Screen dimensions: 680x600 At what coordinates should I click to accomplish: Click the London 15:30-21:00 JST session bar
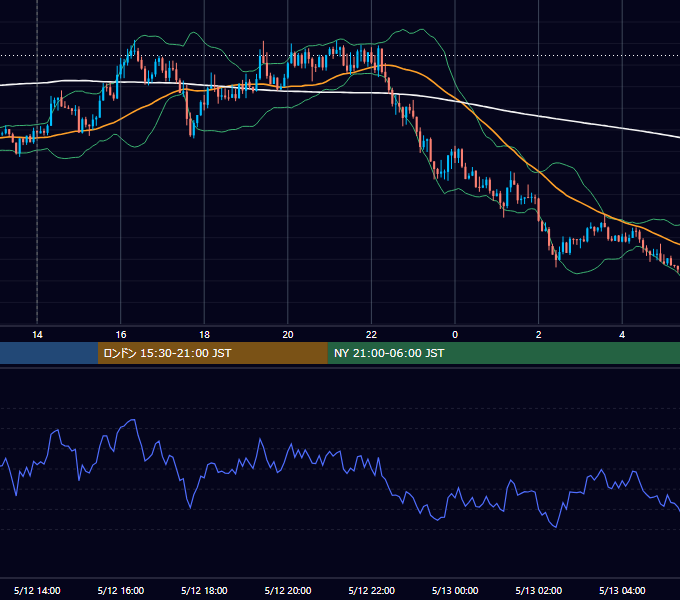coord(212,353)
